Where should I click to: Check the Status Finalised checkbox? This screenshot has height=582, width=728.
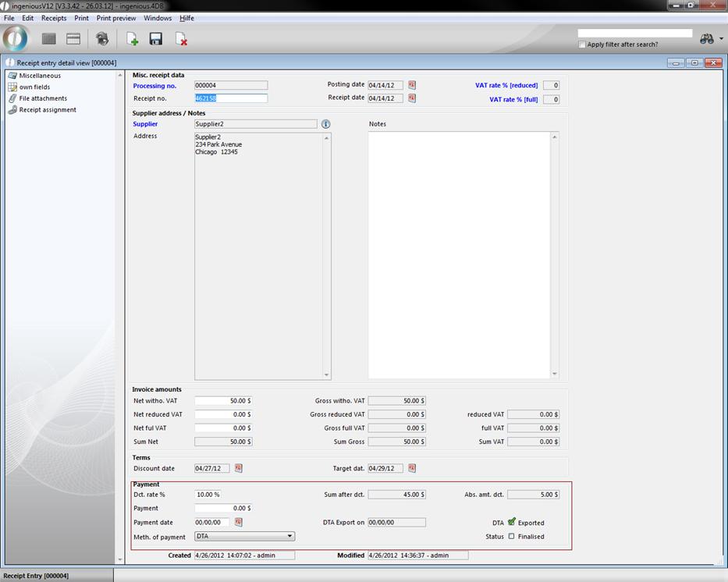[512, 536]
